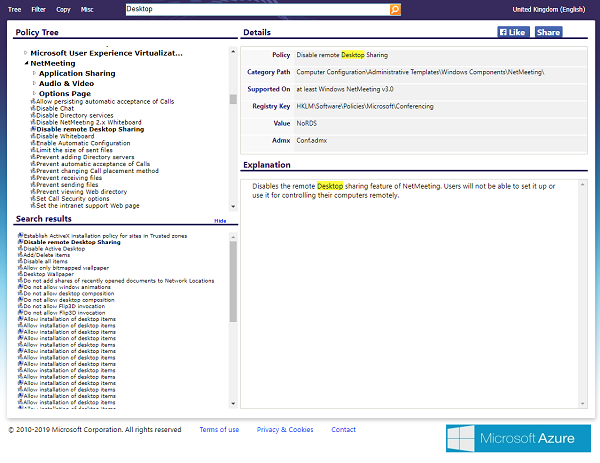Open the Privacy & Cookies link
The width and height of the screenshot is (600, 463).
[x=285, y=430]
